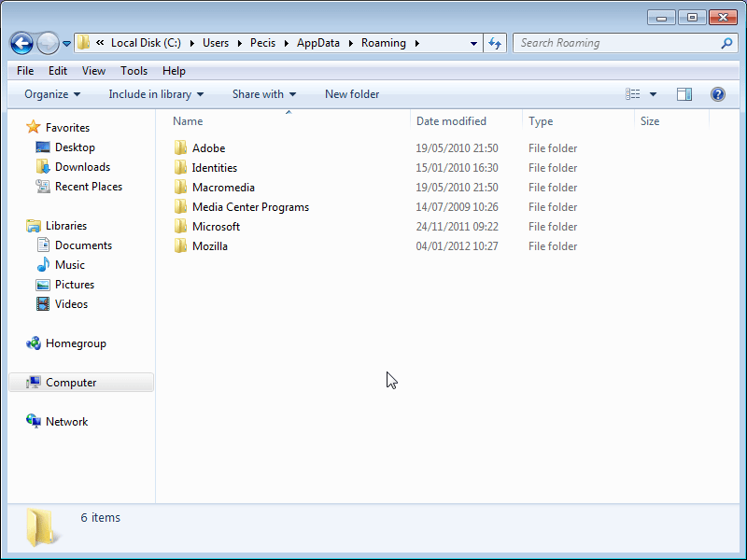Click the greyed Forward arrow button
Viewport: 747px width, 560px height.
[x=48, y=43]
